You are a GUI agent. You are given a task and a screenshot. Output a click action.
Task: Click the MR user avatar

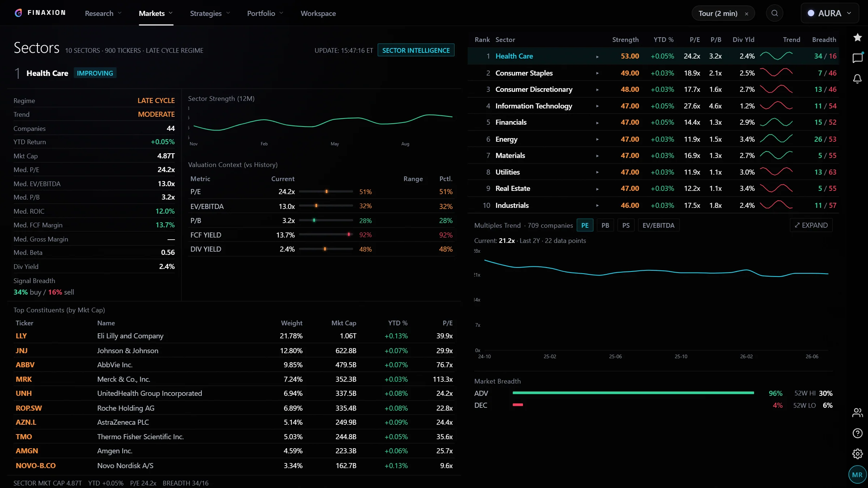tap(857, 475)
